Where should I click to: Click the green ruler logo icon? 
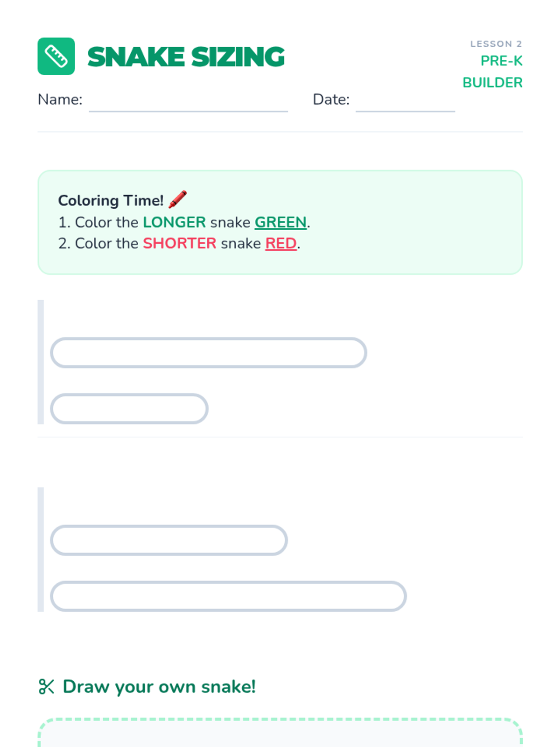coord(56,56)
